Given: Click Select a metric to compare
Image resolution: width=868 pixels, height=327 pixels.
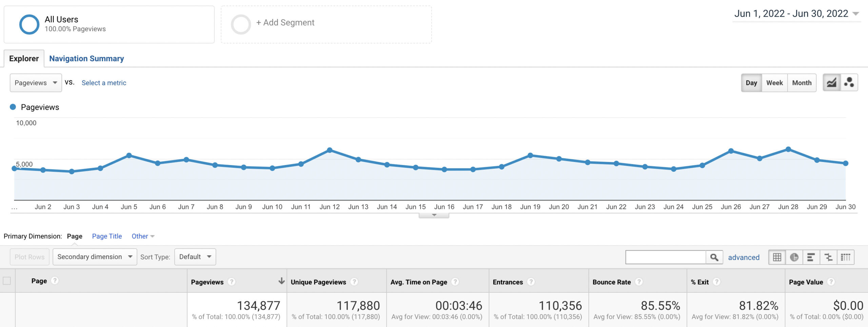Looking at the screenshot, I should pyautogui.click(x=104, y=83).
